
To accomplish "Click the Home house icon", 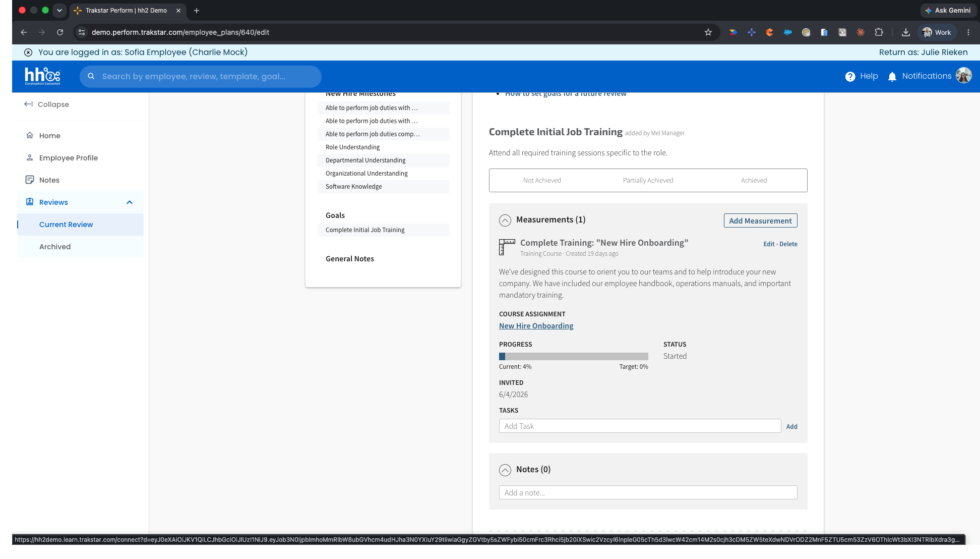I will tap(30, 135).
